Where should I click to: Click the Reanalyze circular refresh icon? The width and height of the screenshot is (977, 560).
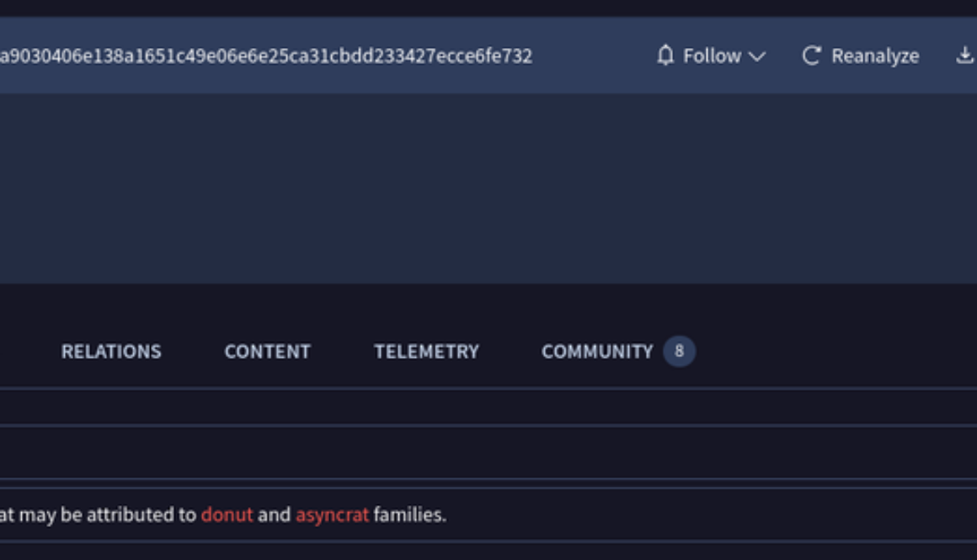coord(811,56)
